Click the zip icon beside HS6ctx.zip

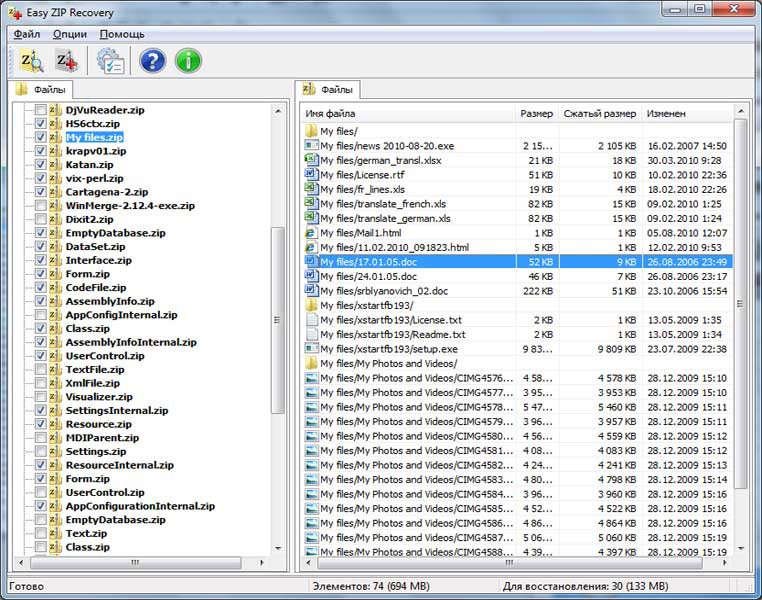pos(55,123)
